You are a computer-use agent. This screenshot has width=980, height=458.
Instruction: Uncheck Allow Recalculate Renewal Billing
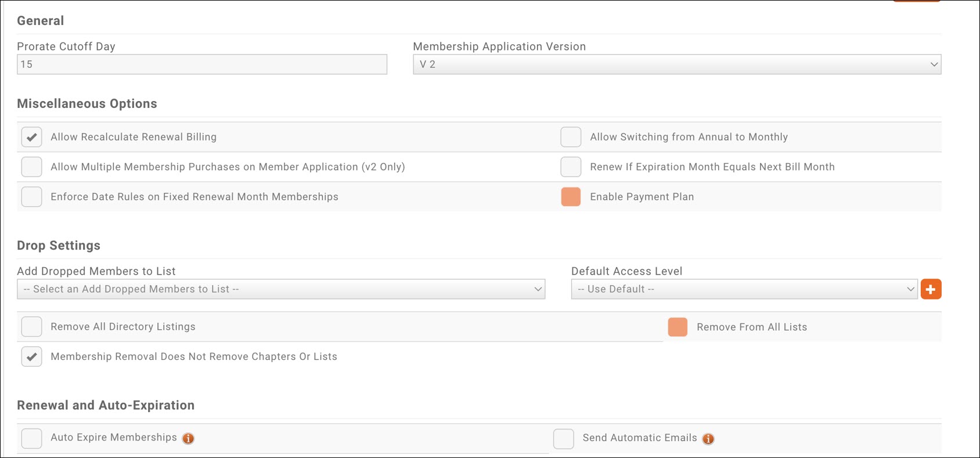32,137
